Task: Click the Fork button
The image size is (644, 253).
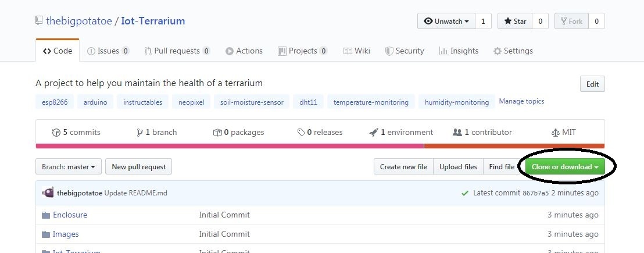Action: pyautogui.click(x=572, y=22)
